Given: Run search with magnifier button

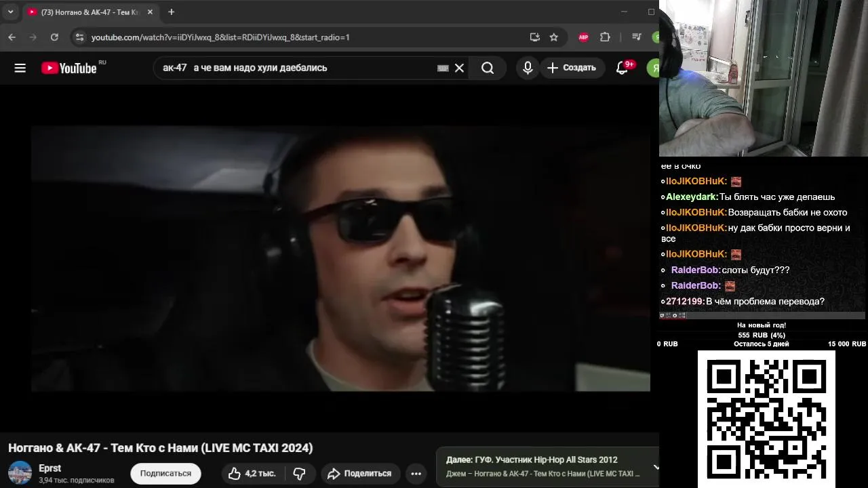Looking at the screenshot, I should [488, 68].
